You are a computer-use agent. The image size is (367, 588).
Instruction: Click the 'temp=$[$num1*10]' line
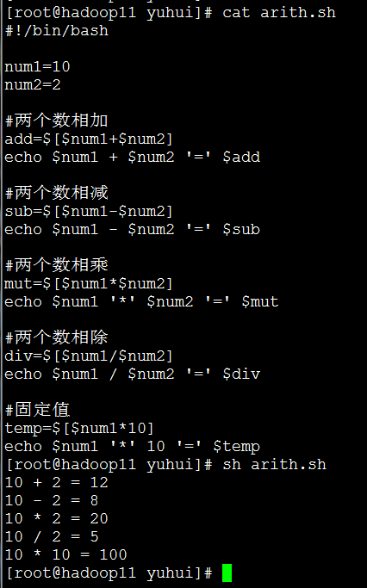(79, 428)
